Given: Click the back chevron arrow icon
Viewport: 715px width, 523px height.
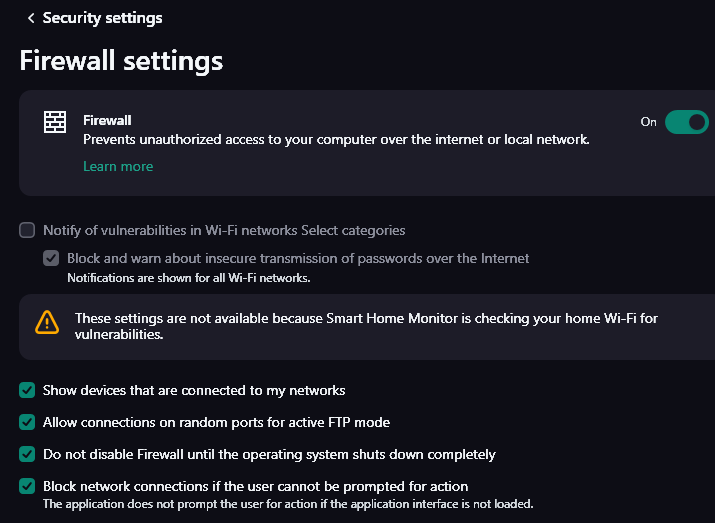Looking at the screenshot, I should pos(31,18).
